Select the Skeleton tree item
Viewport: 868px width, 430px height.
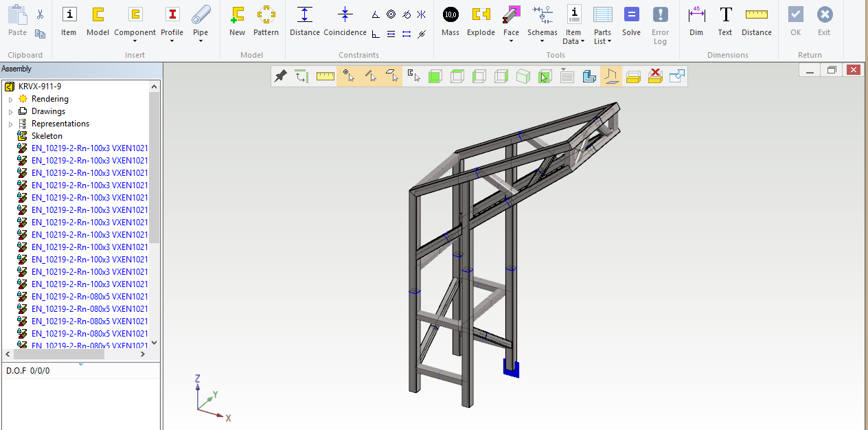pyautogui.click(x=47, y=136)
